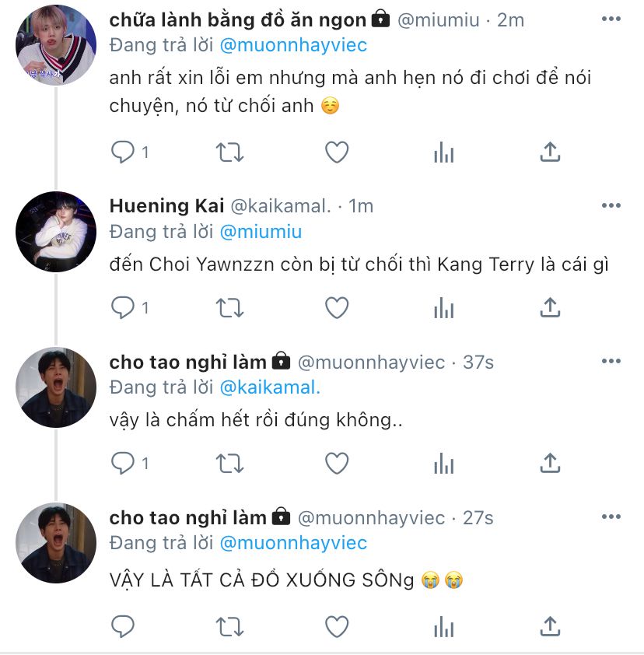Open more options for Huening Kai tweet
The image size is (644, 655).
tap(611, 205)
